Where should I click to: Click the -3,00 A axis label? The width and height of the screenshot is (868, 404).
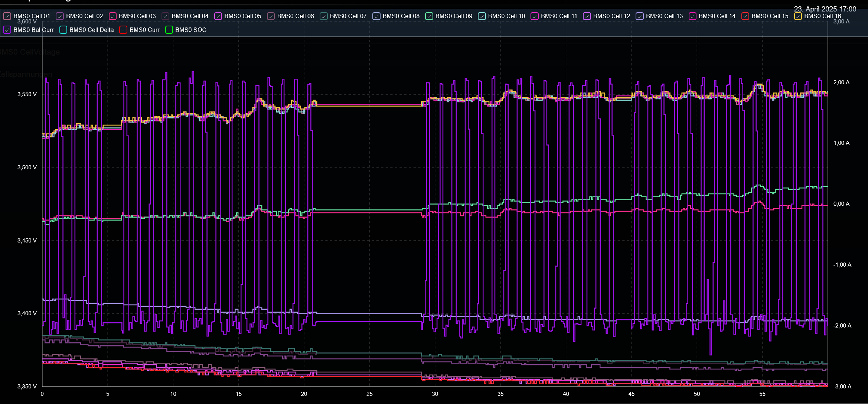pyautogui.click(x=842, y=387)
